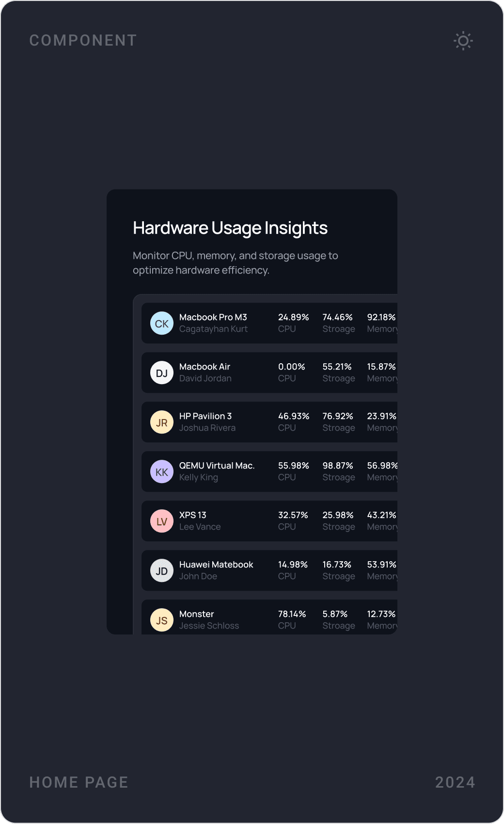Click the HOME PAGE label
The height and width of the screenshot is (824, 504).
click(79, 781)
